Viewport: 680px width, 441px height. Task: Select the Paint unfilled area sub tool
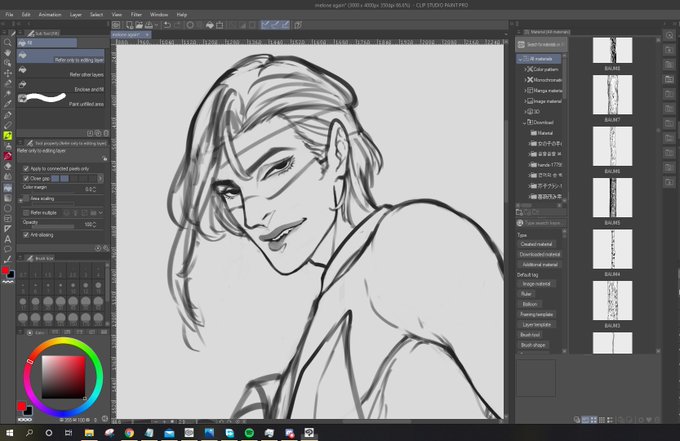(61, 100)
